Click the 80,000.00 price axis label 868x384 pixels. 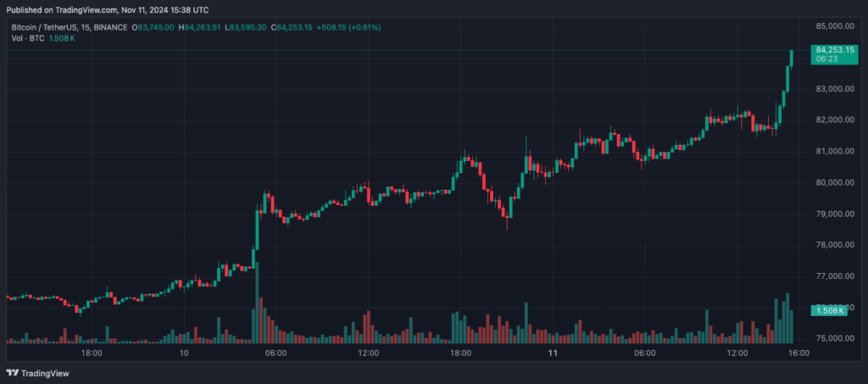(835, 182)
